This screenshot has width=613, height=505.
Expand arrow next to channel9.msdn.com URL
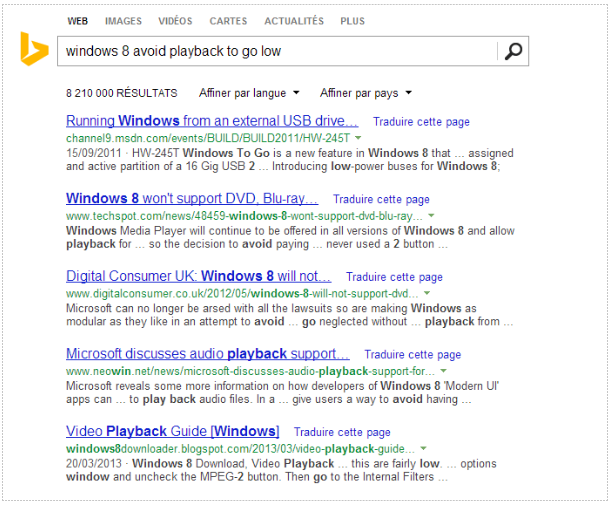(x=358, y=138)
